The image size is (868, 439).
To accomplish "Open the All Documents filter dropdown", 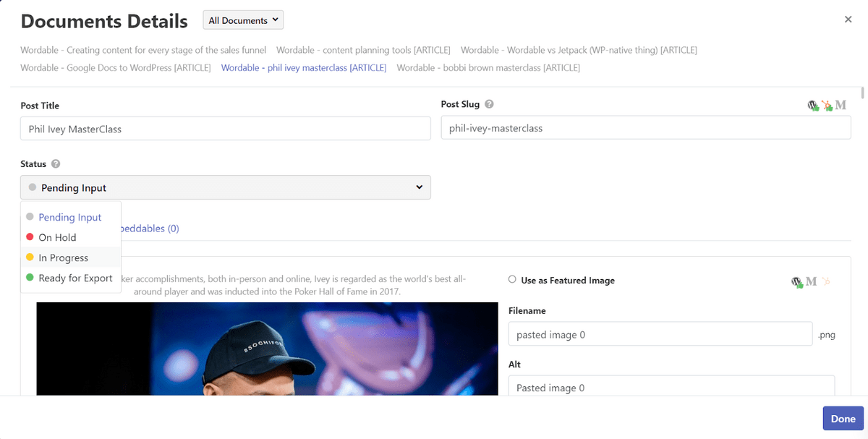I will pyautogui.click(x=242, y=20).
